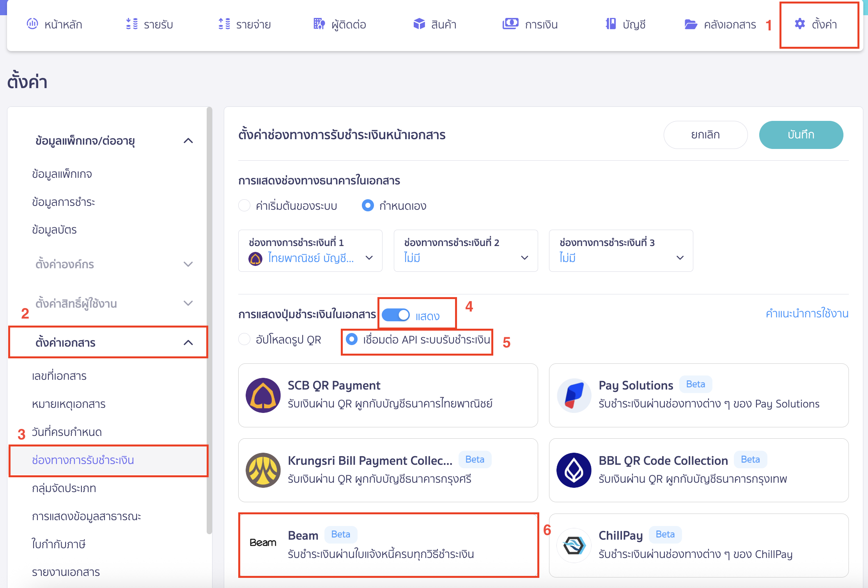Open ข้อมูลการชำระ in sidebar

coord(64,202)
